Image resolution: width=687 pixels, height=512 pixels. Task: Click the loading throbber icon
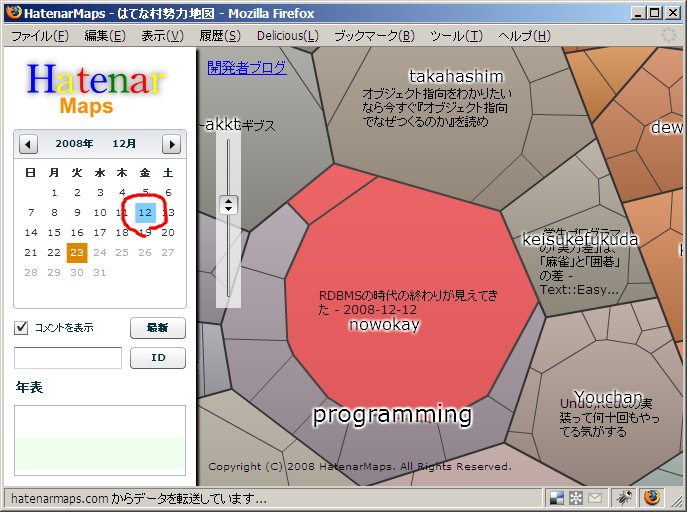tap(669, 35)
